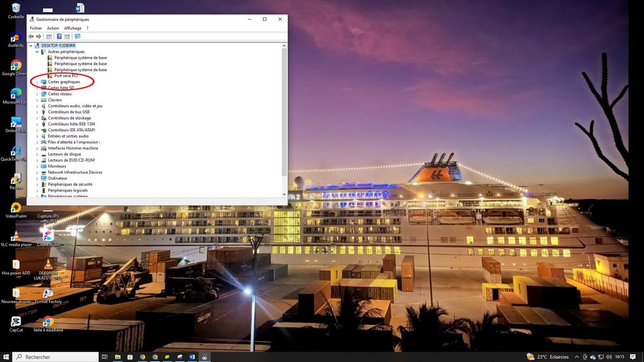The height and width of the screenshot is (362, 644).
Task: Collapse the Autres périphériques category
Action: [37, 52]
